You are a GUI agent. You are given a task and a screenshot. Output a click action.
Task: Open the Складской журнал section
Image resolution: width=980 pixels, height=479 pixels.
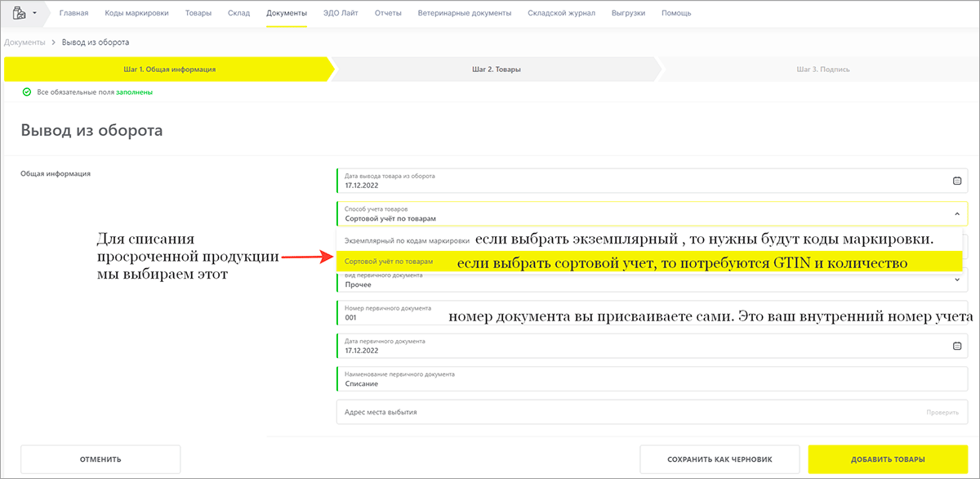point(562,13)
